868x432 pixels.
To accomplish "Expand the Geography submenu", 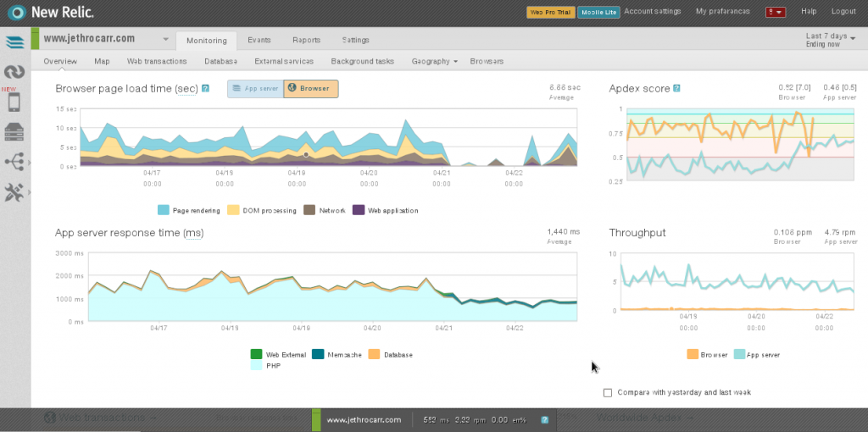I will coord(435,61).
